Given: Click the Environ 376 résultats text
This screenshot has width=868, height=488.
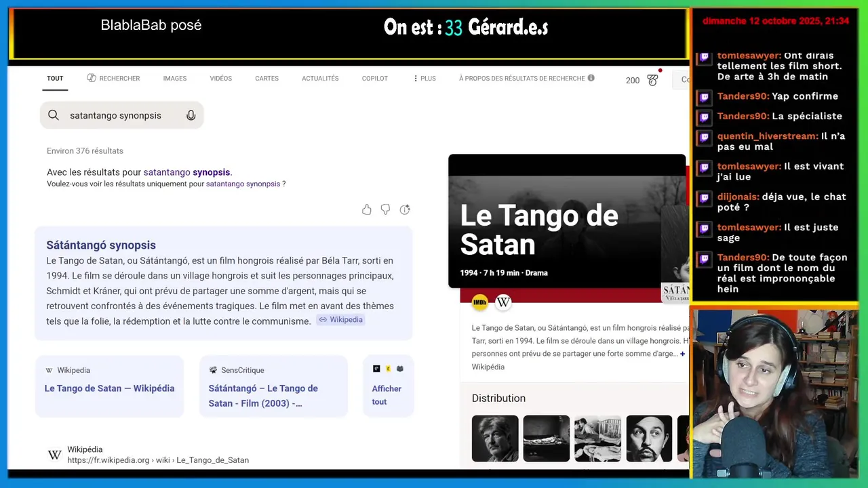Looking at the screenshot, I should tap(85, 151).
